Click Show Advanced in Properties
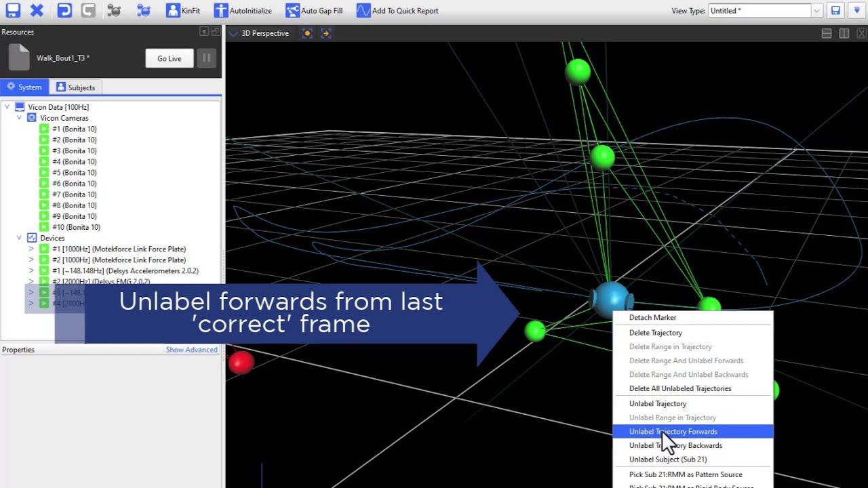Image resolution: width=868 pixels, height=488 pixels. [x=192, y=350]
